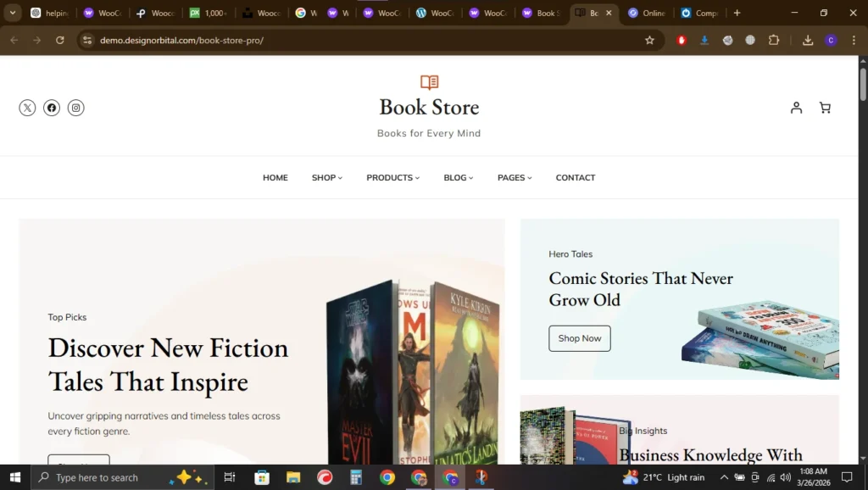Launch Microsoft Store from taskbar
Viewport: 868px width, 490px height.
coord(262,477)
